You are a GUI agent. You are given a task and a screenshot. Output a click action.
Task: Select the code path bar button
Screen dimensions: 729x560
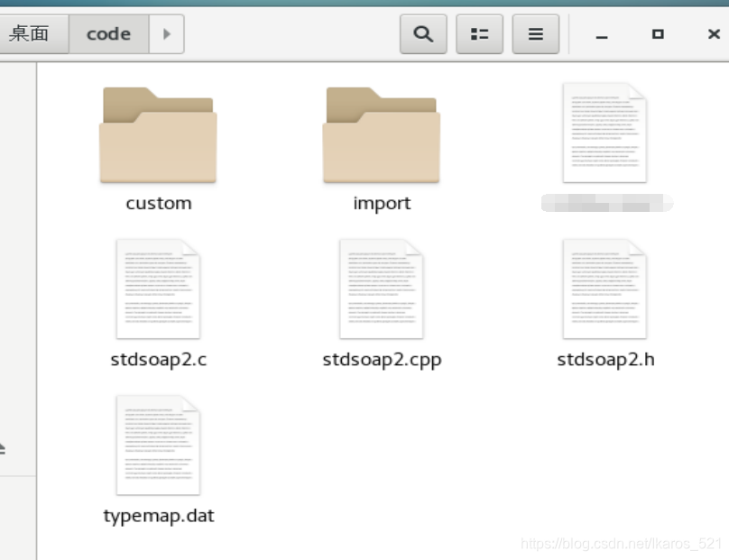(x=109, y=34)
